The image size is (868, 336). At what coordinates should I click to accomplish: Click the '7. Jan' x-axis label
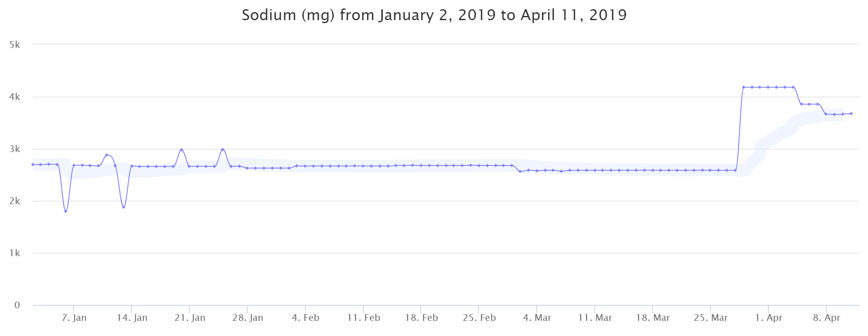click(x=74, y=318)
